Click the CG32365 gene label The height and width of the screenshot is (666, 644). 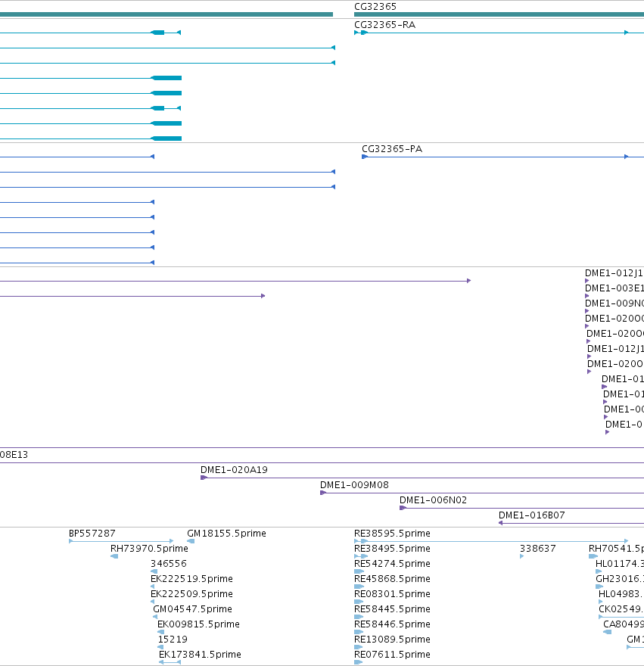375,6
